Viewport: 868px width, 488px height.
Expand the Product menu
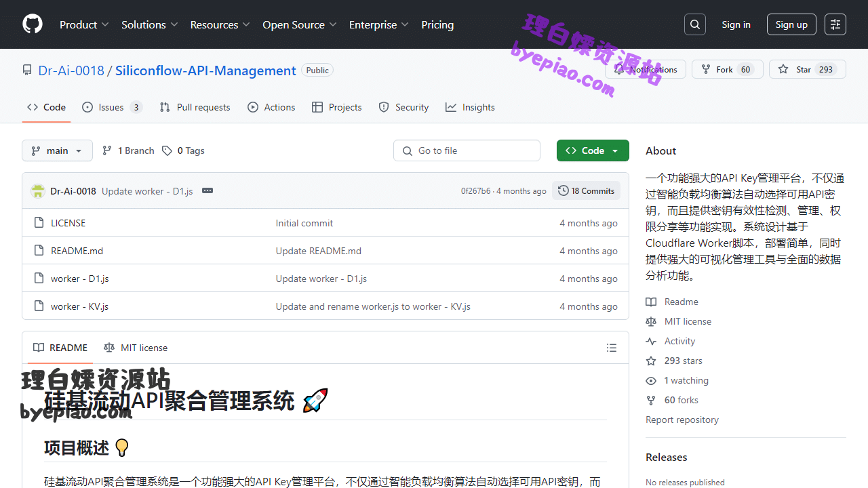coord(84,24)
